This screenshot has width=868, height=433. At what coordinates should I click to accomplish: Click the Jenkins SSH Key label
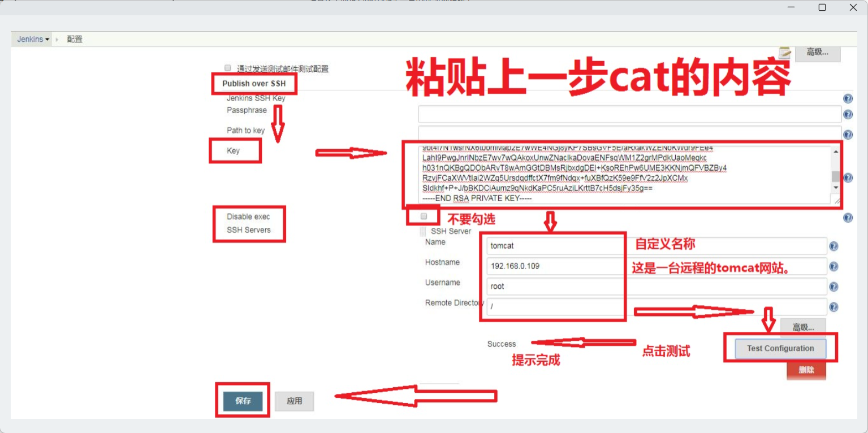(256, 98)
